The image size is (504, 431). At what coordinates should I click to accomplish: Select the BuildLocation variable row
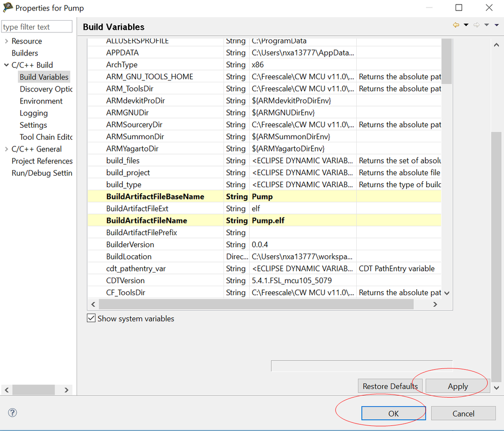point(264,257)
